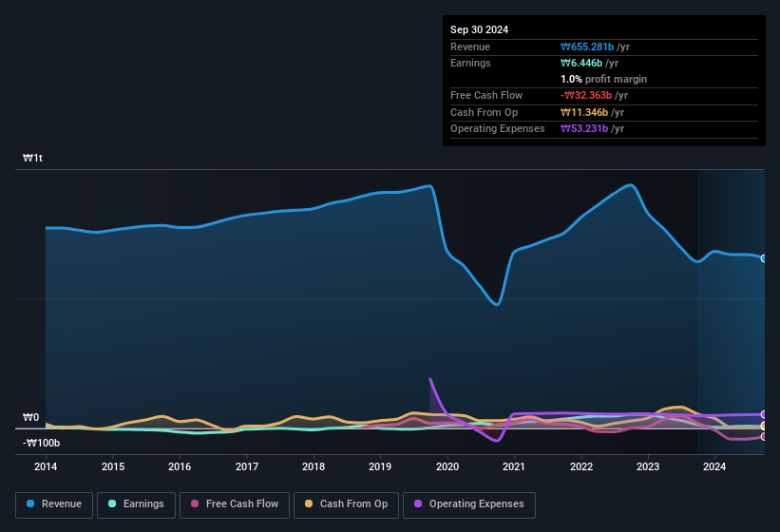Toggle the Free Cash Flow legend button
Viewport: 780px width, 532px height.
coord(235,504)
